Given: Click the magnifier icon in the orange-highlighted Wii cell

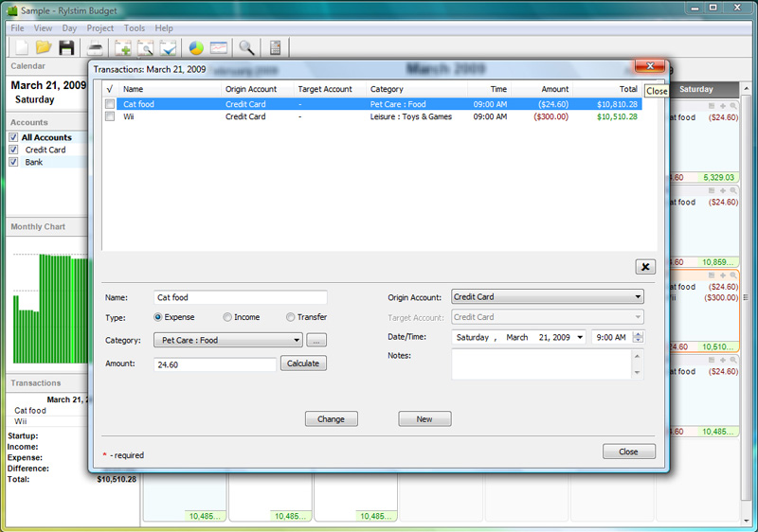Looking at the screenshot, I should tap(733, 275).
